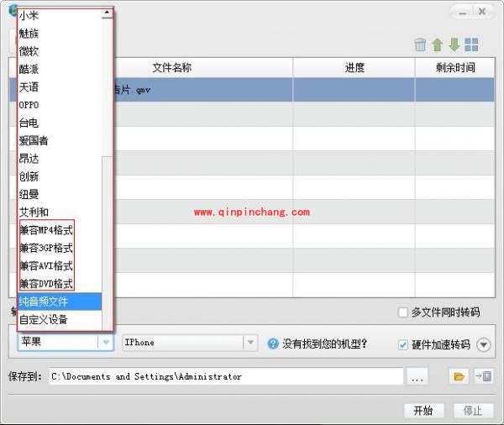The width and height of the screenshot is (504, 425).
Task: Click the browse ... button
Action: coord(417,376)
